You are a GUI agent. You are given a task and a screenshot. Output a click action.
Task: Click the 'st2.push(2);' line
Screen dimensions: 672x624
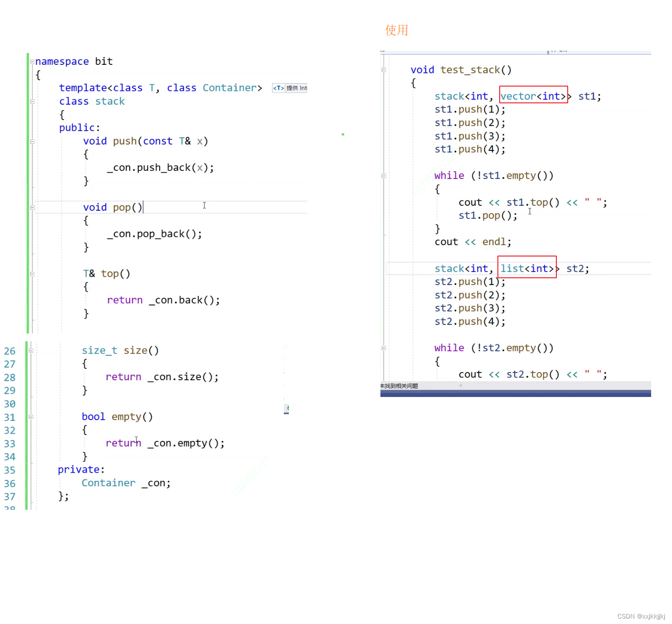470,295
